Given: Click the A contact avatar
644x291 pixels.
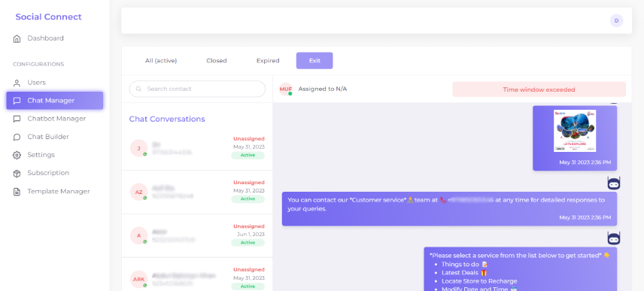Looking at the screenshot, I should click(139, 235).
